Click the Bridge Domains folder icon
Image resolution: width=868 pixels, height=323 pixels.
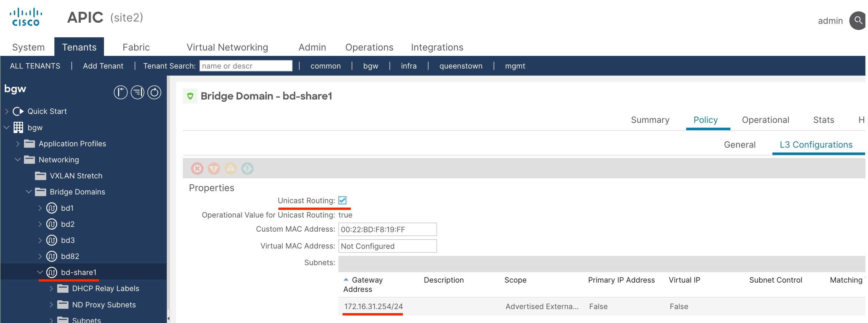coord(40,192)
